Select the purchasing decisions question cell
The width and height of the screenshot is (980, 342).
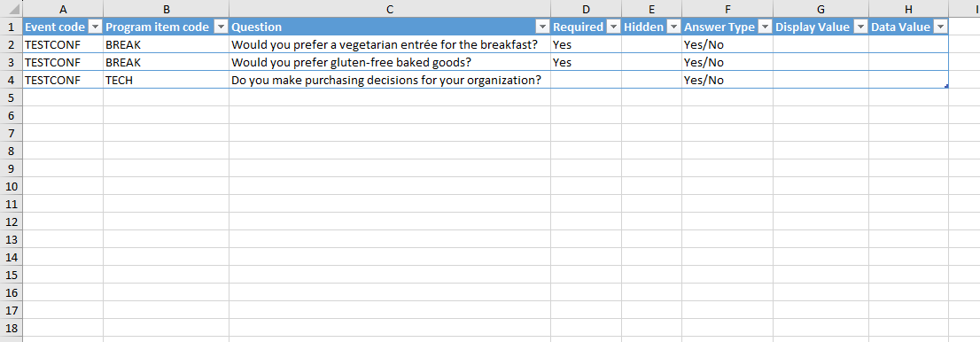[390, 80]
